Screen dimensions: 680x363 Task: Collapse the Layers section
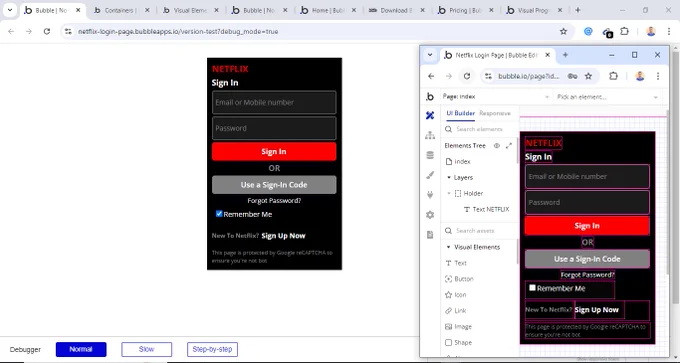[x=449, y=177]
